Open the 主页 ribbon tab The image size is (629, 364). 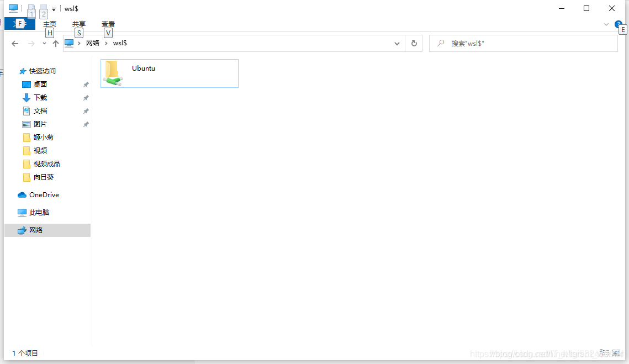pyautogui.click(x=50, y=24)
